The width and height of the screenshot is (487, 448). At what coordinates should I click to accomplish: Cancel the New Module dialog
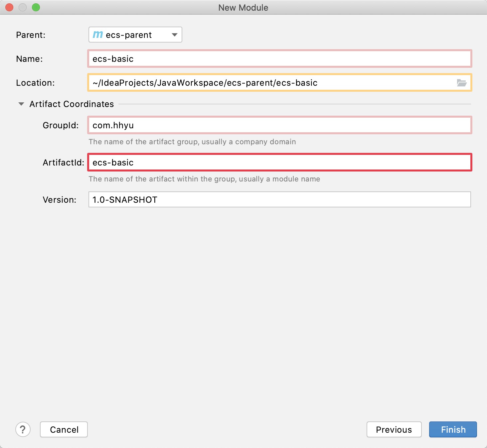(x=64, y=429)
